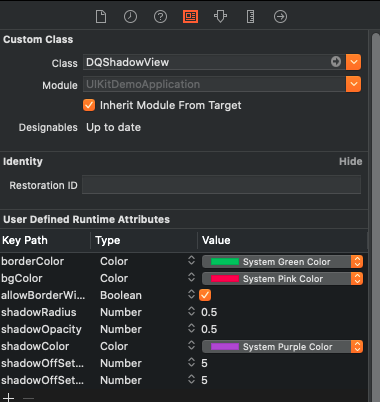Open borderColor System Green Color popup

[x=282, y=262]
